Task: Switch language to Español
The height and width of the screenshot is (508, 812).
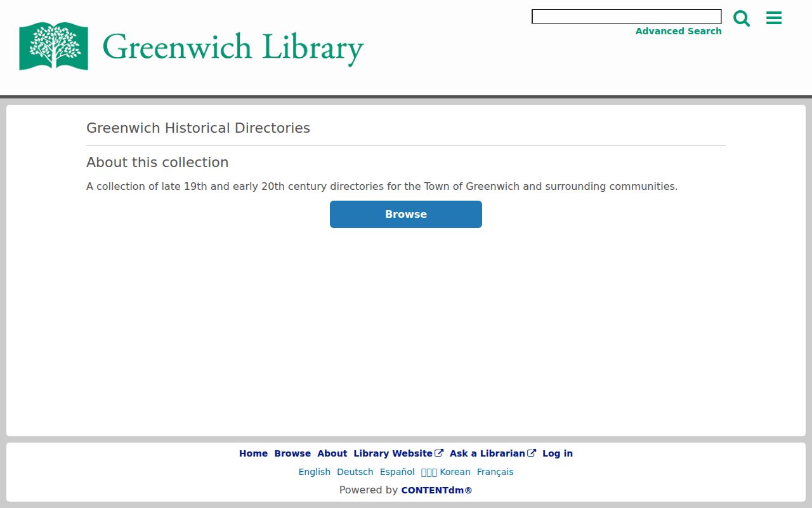Action: coord(397,472)
